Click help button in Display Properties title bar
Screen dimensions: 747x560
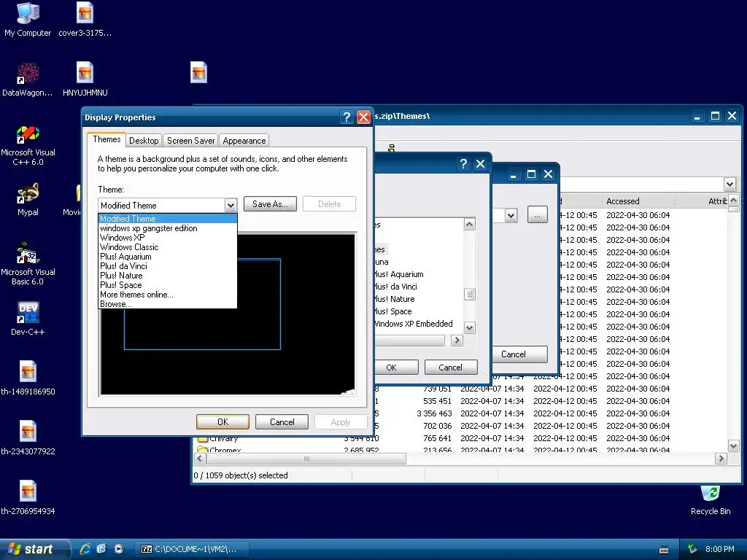(x=347, y=117)
